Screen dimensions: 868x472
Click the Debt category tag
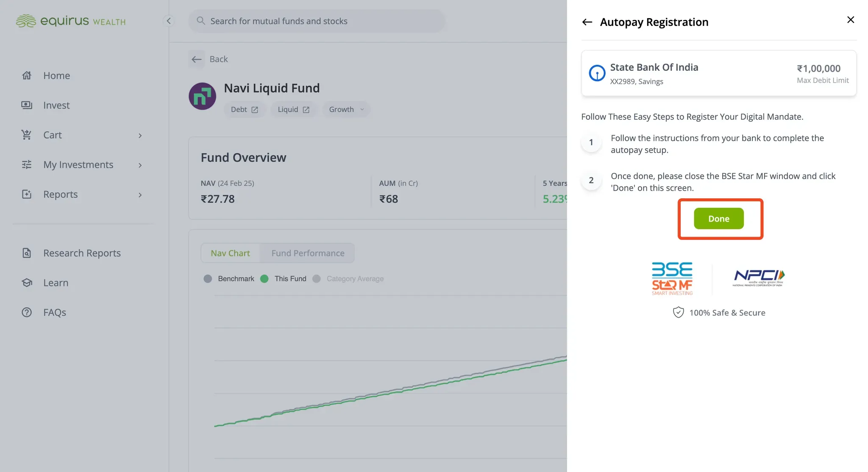pyautogui.click(x=245, y=109)
